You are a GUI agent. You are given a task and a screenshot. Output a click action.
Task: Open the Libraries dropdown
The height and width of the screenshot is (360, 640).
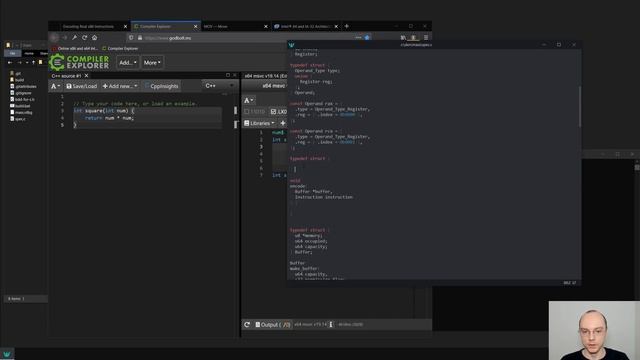(259, 123)
